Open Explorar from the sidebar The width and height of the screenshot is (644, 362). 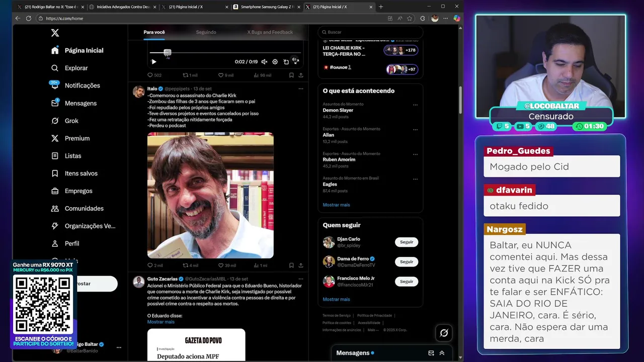coord(69,68)
